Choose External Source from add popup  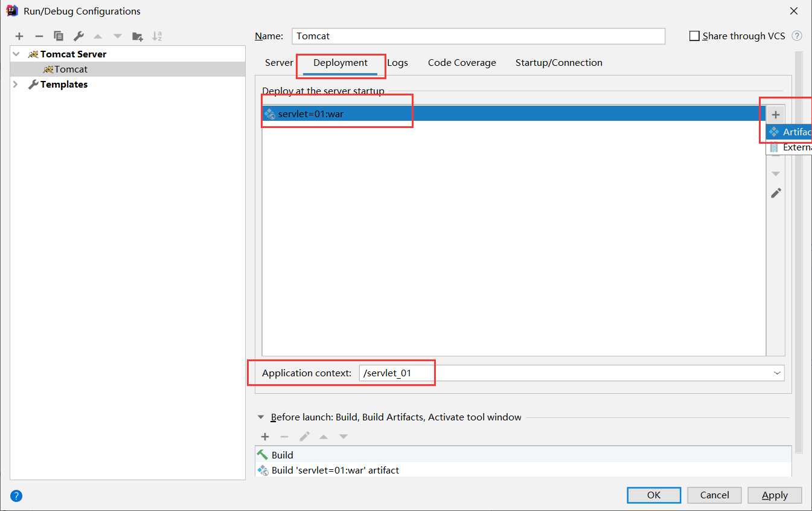pyautogui.click(x=789, y=147)
